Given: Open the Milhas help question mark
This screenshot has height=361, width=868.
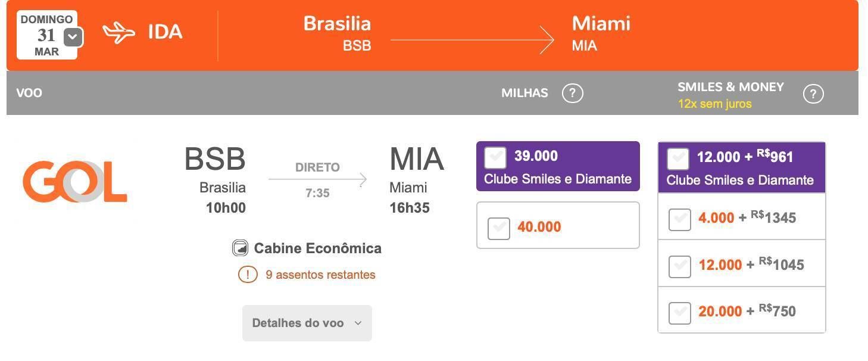Looking at the screenshot, I should [x=573, y=93].
